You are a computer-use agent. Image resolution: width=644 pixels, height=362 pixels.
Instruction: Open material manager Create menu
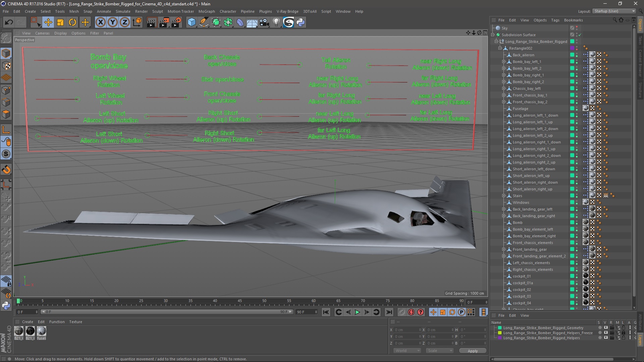(x=28, y=322)
